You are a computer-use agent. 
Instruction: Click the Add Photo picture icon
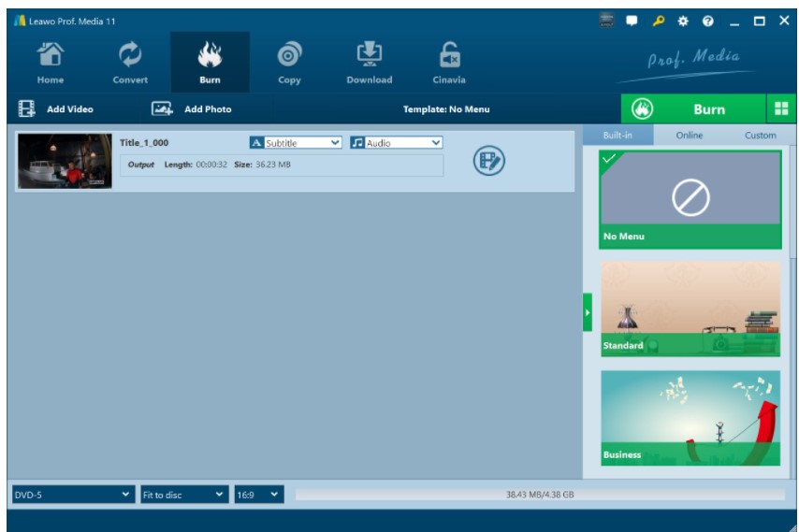(162, 108)
